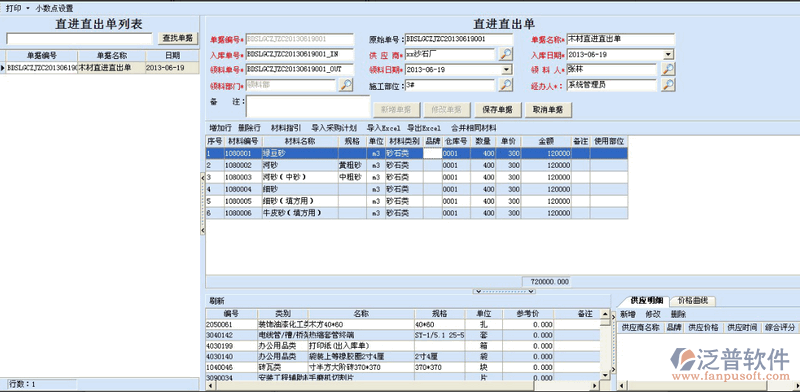Screen dimensions: 800x392
Task: Open the 打印 menu dropdown arrow
Action: (x=28, y=8)
